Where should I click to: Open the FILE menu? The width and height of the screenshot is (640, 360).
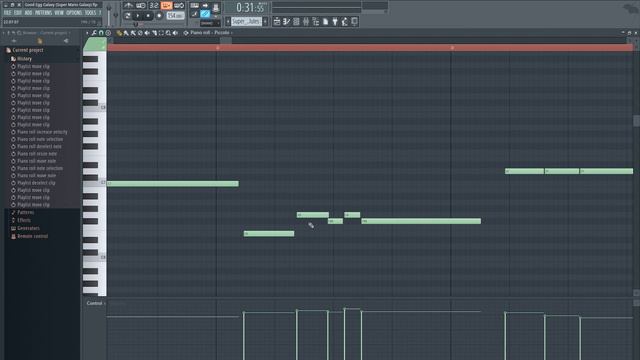point(7,13)
